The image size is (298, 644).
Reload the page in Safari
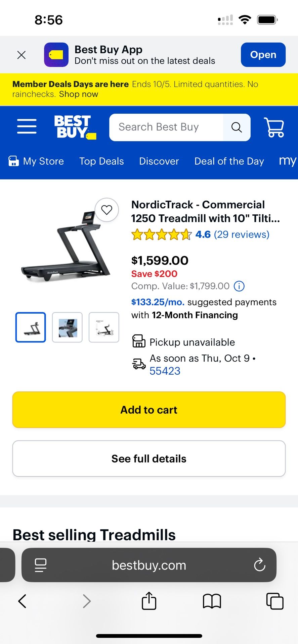(259, 565)
